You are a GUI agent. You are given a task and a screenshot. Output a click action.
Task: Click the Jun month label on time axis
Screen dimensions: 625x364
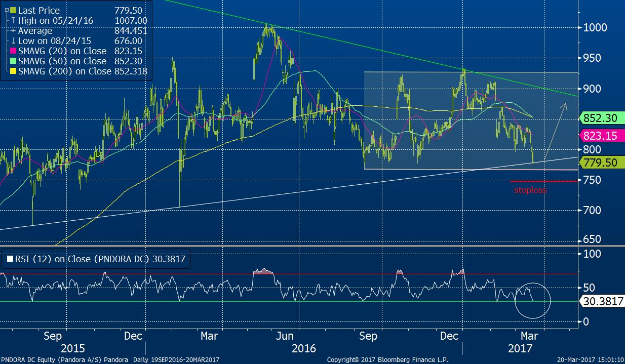(x=286, y=336)
